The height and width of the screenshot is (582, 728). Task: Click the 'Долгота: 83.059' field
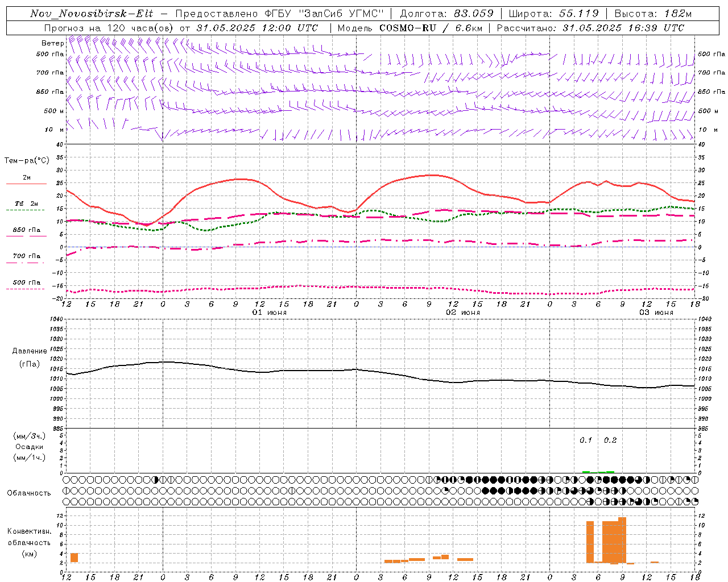[446, 14]
